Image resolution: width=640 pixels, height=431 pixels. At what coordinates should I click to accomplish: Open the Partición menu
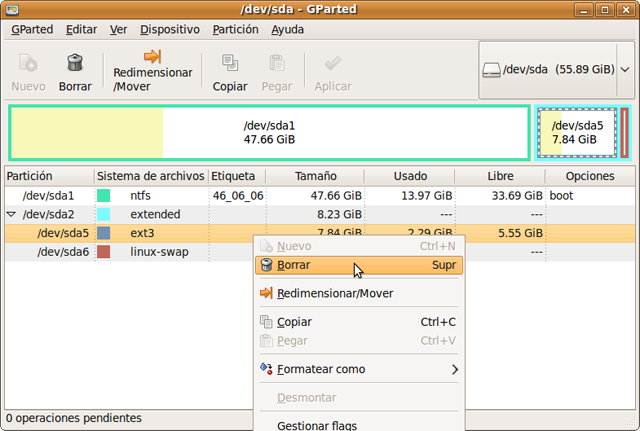[235, 30]
